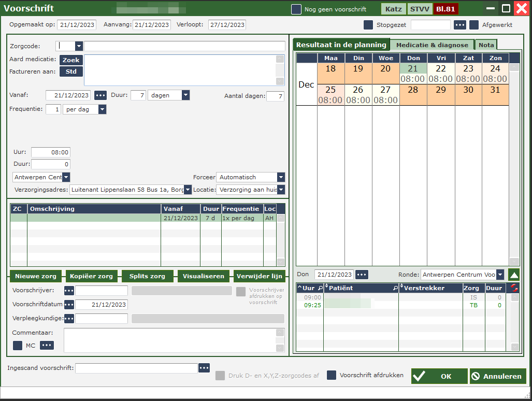Click the Ingescand voorschrift browse button
532x401 pixels.
tap(204, 368)
